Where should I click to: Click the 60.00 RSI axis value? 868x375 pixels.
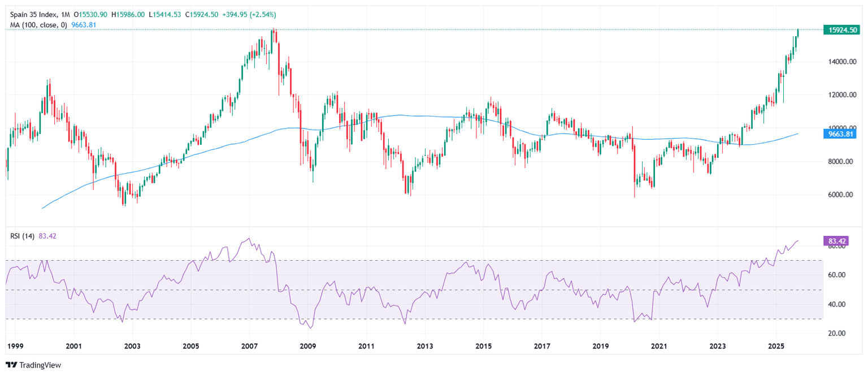click(837, 275)
